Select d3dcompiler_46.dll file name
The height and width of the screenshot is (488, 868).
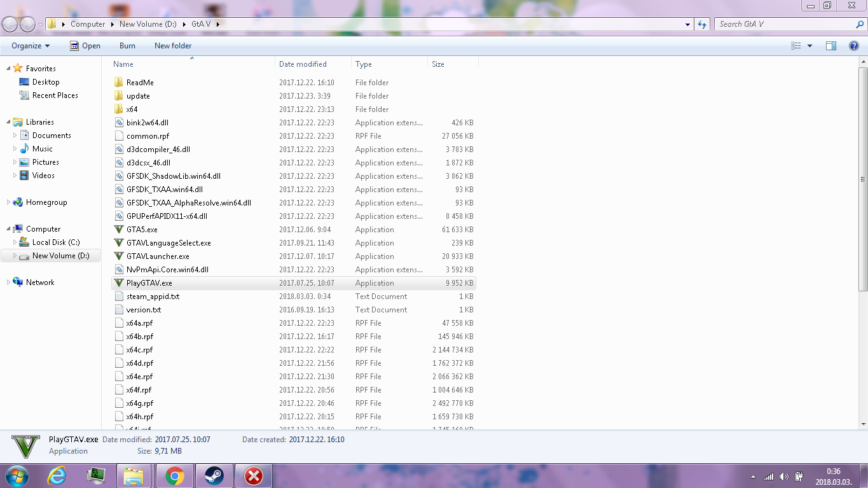pyautogui.click(x=158, y=150)
